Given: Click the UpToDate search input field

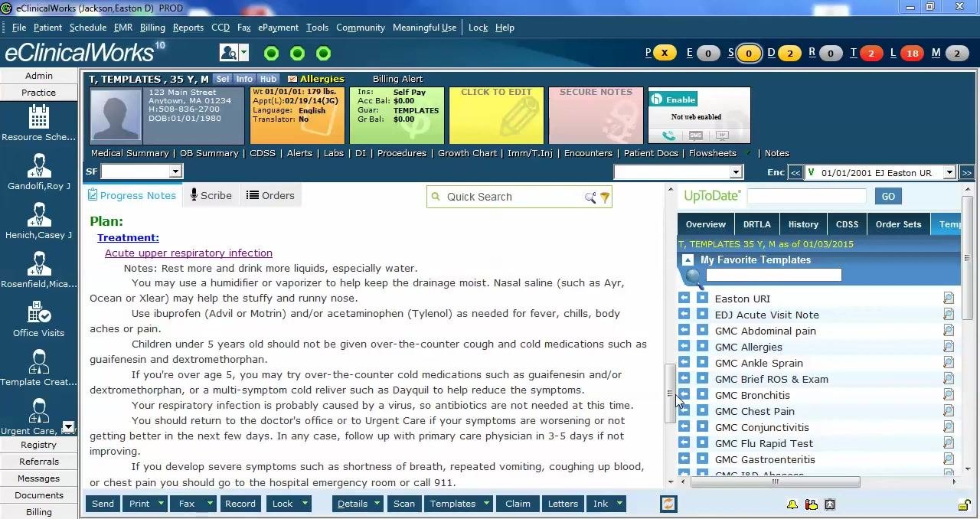Looking at the screenshot, I should tap(806, 197).
